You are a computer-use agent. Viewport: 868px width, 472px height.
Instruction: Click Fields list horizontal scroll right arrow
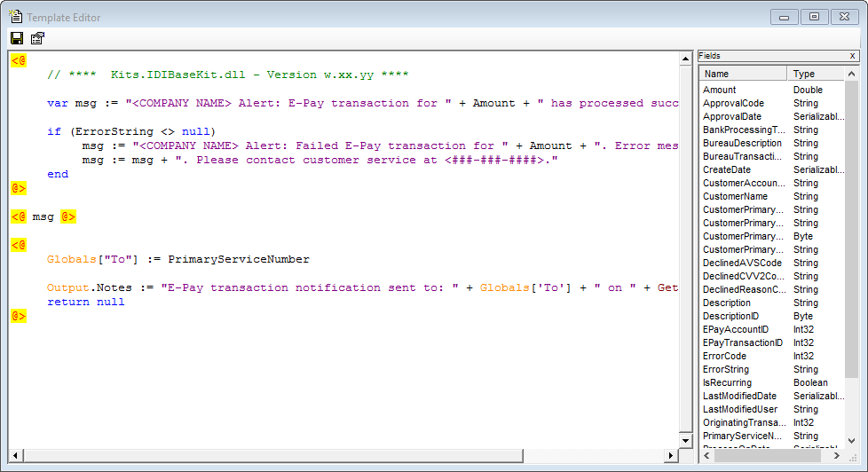click(837, 455)
